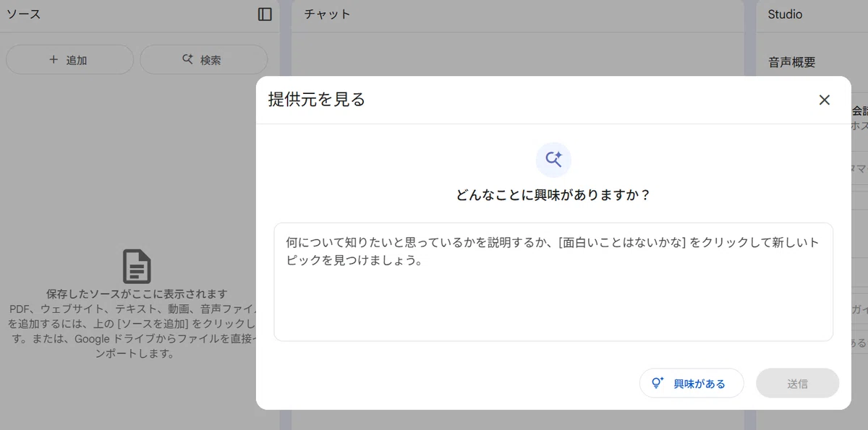This screenshot has height=430, width=868.
Task: Click the 音声概要 heading
Action: (791, 63)
